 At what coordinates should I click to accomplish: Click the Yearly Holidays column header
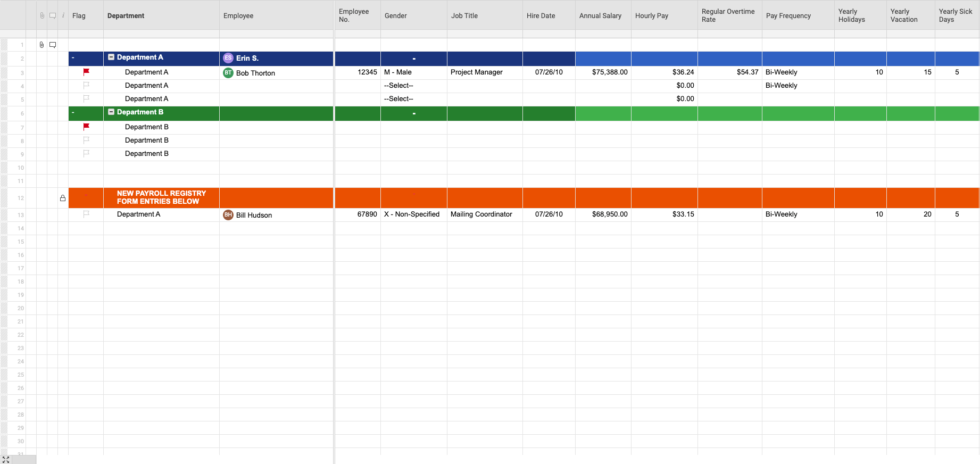tap(860, 15)
